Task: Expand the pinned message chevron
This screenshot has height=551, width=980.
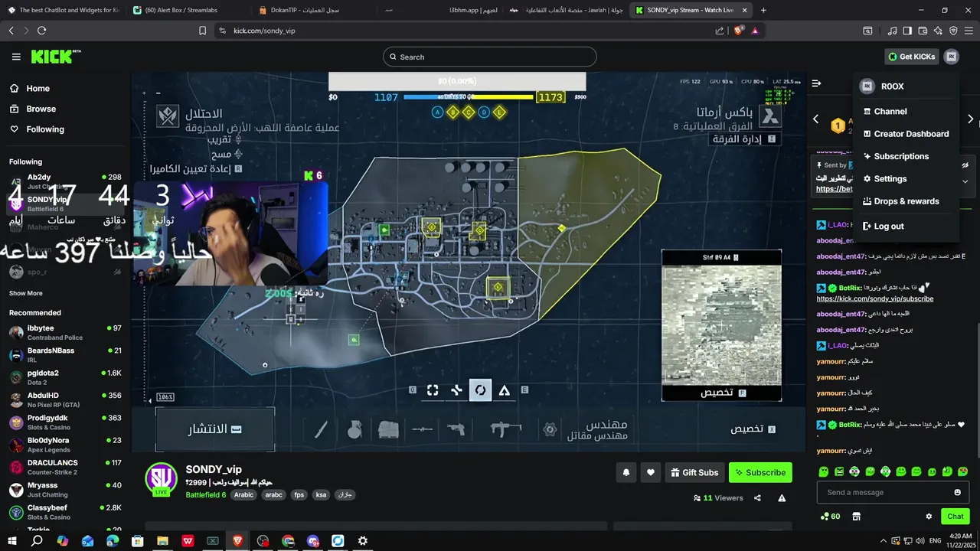Action: pyautogui.click(x=965, y=181)
